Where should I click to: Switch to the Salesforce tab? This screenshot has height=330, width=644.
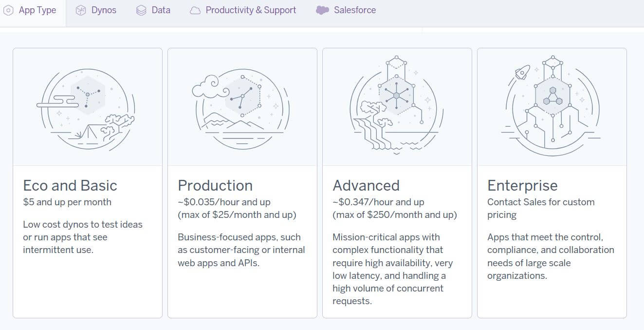point(346,9)
